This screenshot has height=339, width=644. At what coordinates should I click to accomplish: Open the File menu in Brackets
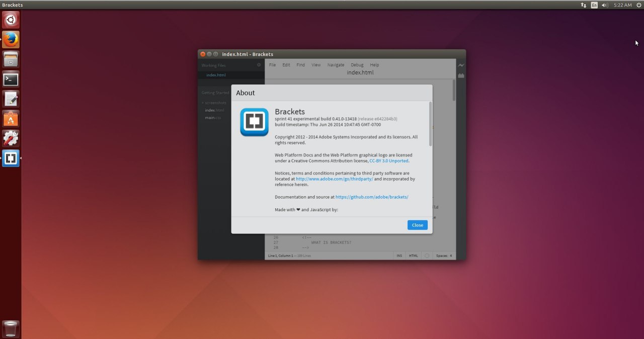click(x=272, y=65)
